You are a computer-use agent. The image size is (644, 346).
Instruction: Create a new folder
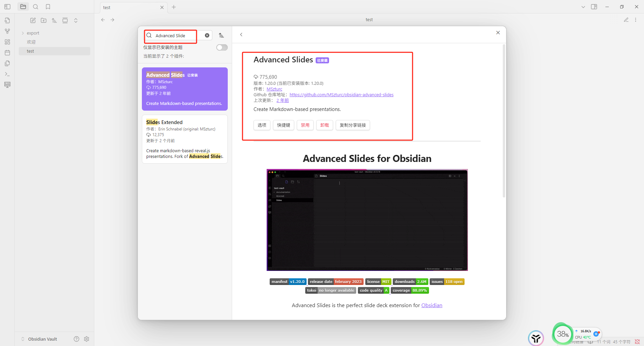point(43,20)
